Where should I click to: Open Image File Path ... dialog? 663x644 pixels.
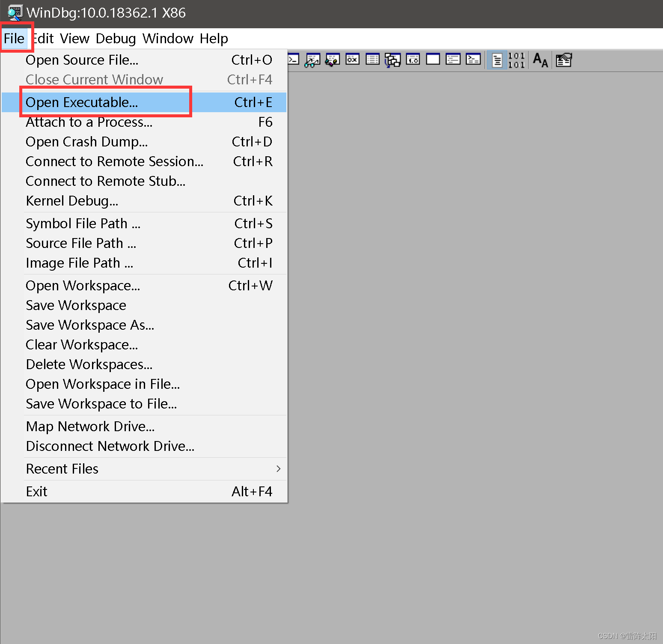tap(144, 263)
